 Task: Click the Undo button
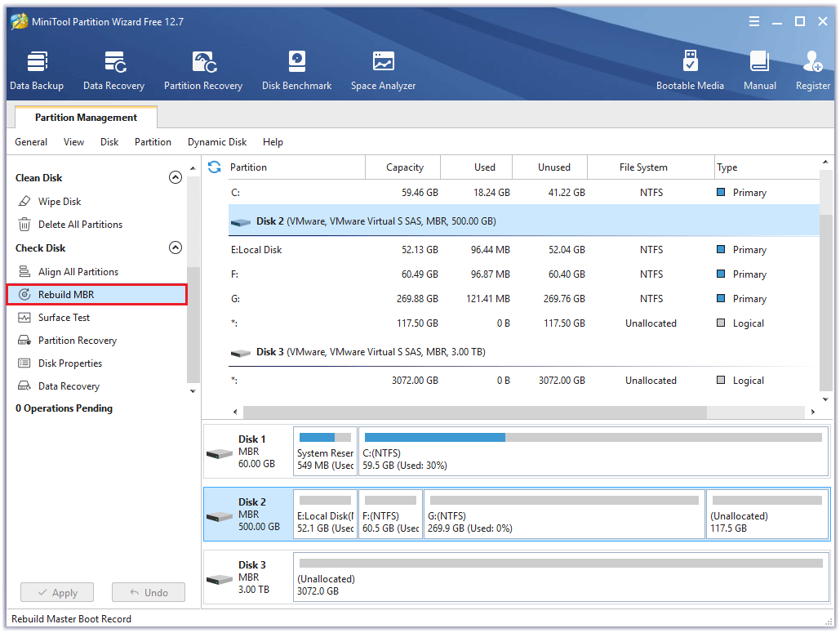[149, 593]
